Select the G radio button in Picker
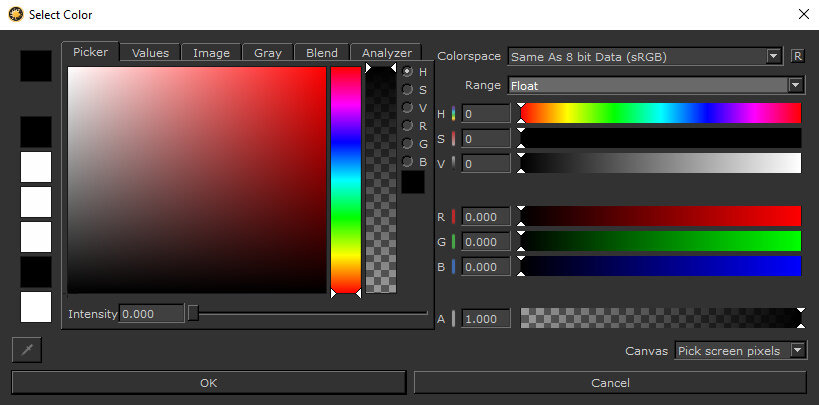The image size is (819, 405). [408, 144]
